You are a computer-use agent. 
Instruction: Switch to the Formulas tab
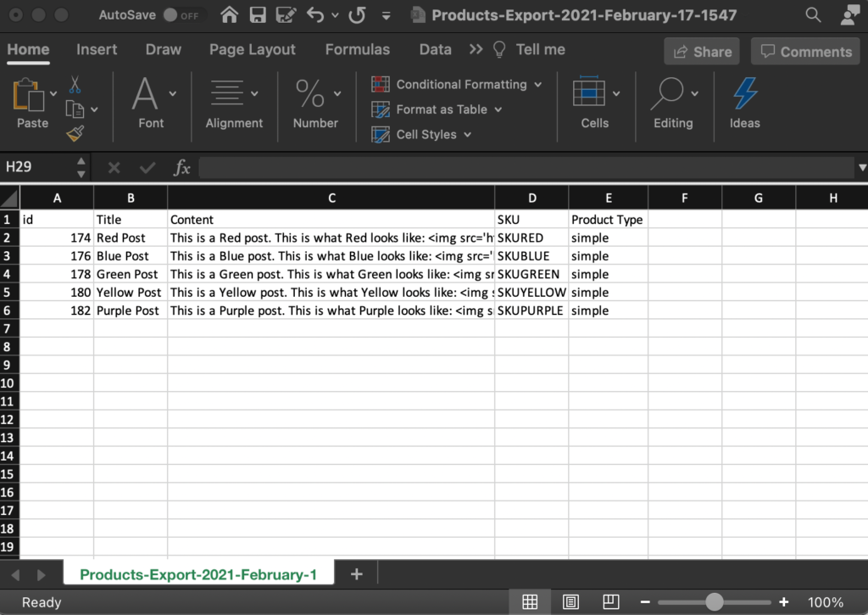358,49
